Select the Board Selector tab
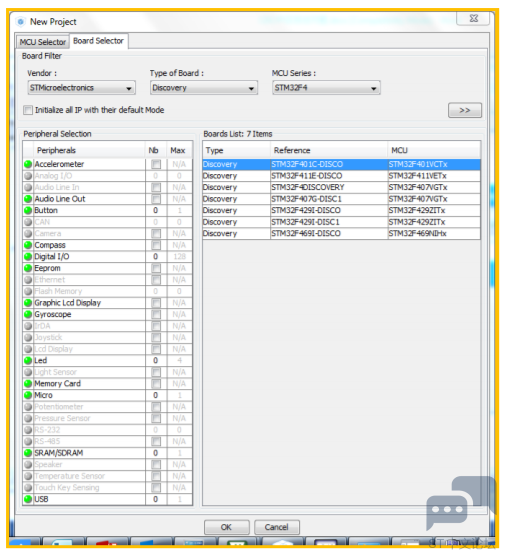Screen dimensions: 505x559 click(98, 41)
